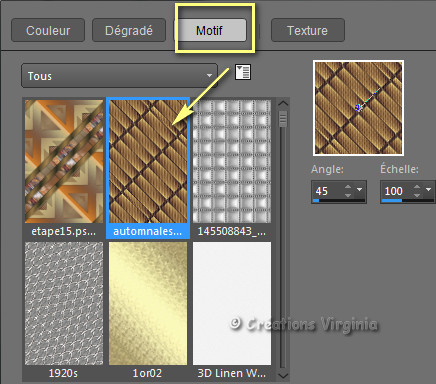Decrease the Échelle value with down arrow
This screenshot has width=436, height=384.
[x=417, y=195]
